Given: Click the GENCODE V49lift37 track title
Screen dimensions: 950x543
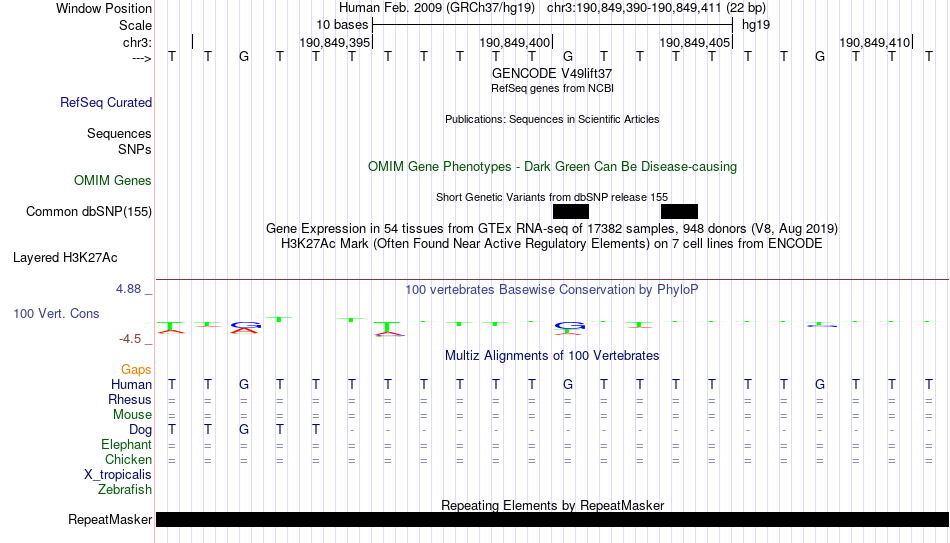Looking at the screenshot, I should point(552,73).
